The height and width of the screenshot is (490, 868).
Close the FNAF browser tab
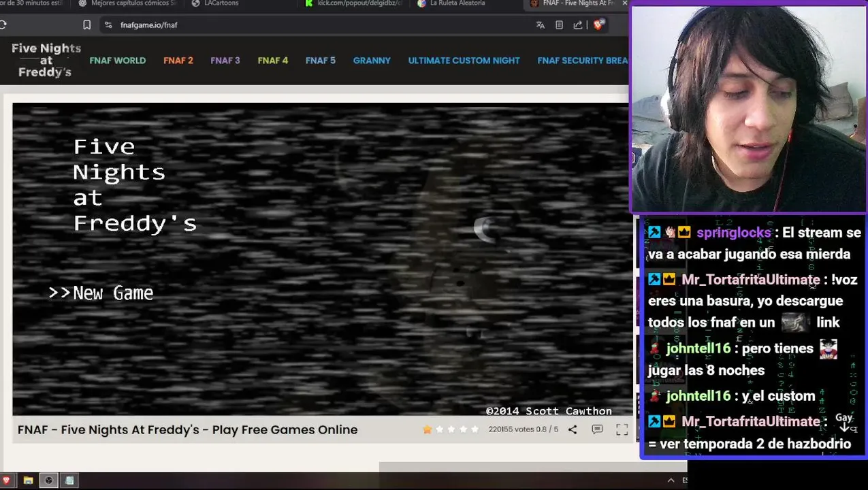(624, 3)
